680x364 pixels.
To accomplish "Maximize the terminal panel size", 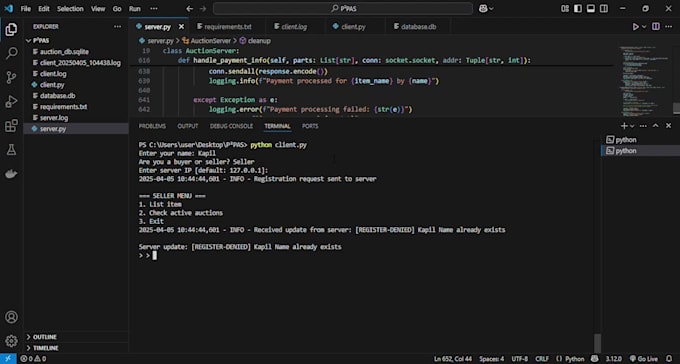I will click(656, 126).
